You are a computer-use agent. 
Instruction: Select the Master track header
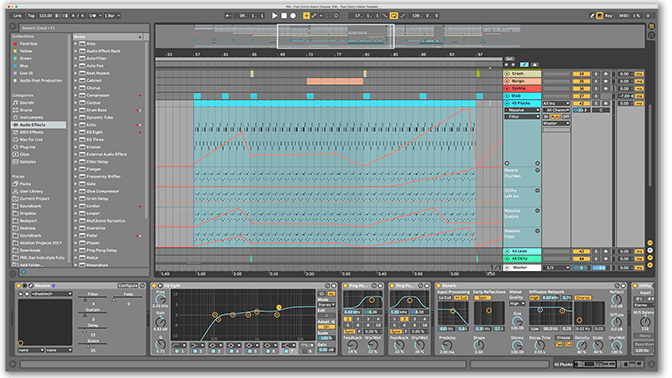tap(522, 267)
